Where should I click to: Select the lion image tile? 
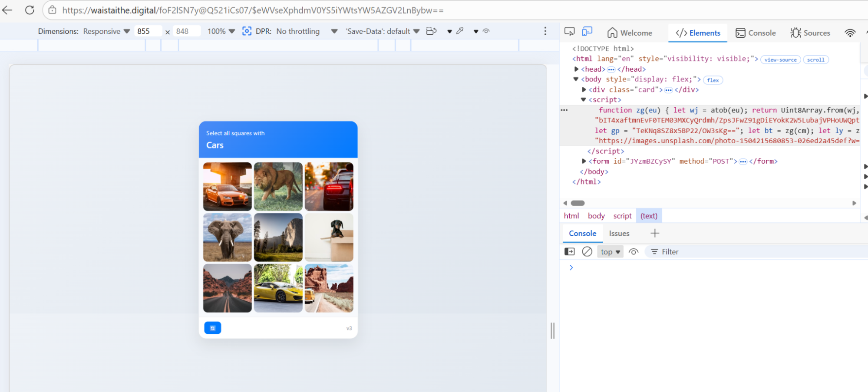click(x=278, y=187)
